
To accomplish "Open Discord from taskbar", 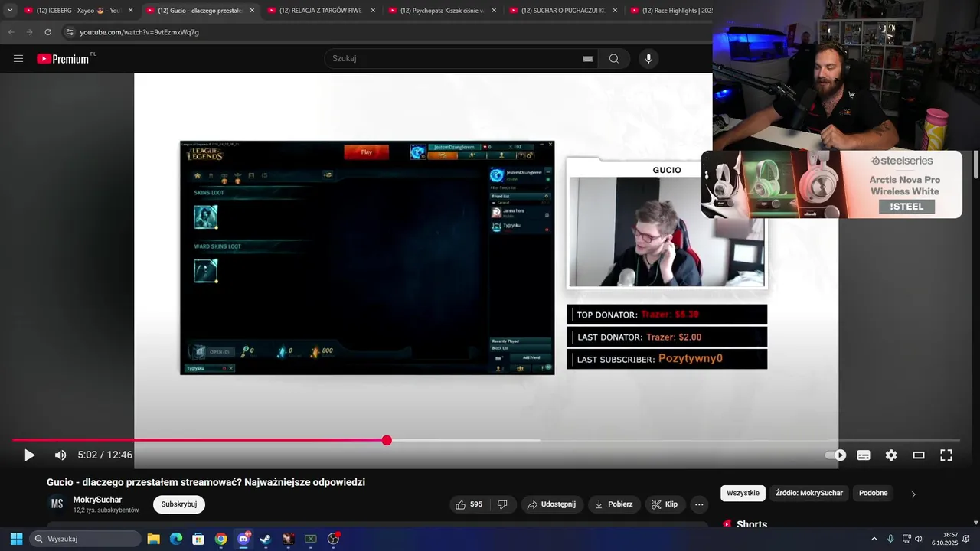I will click(x=243, y=539).
